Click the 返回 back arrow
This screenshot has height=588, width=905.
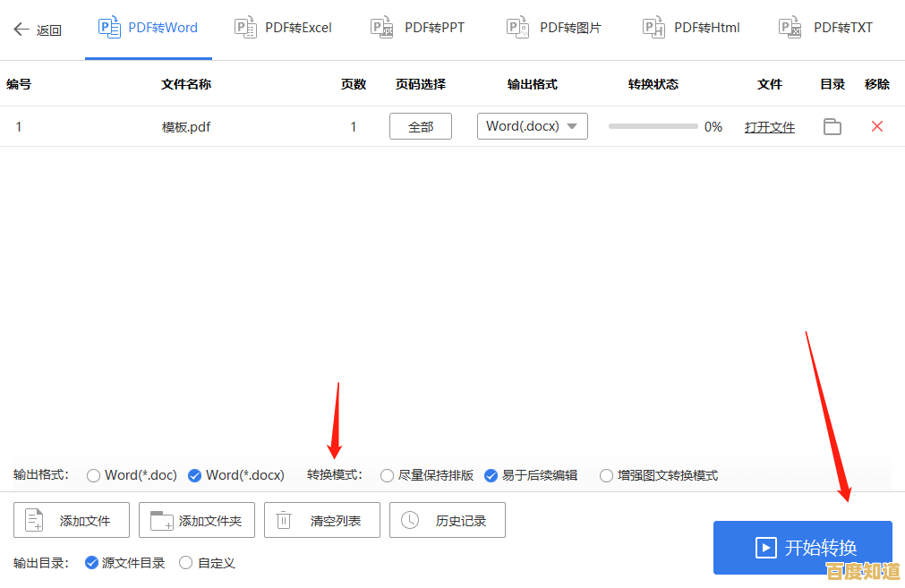coord(22,29)
